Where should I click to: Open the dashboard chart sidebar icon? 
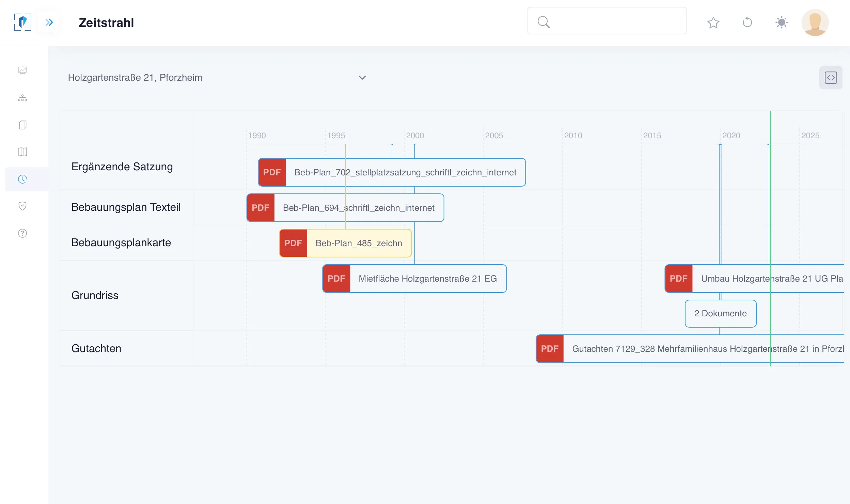22,70
